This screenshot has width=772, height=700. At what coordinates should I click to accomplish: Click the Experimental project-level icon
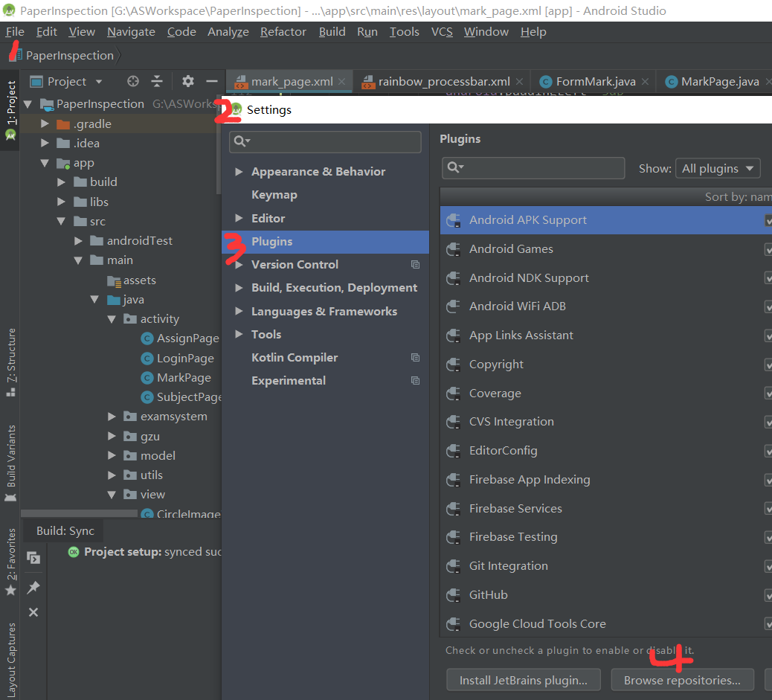[x=416, y=381]
